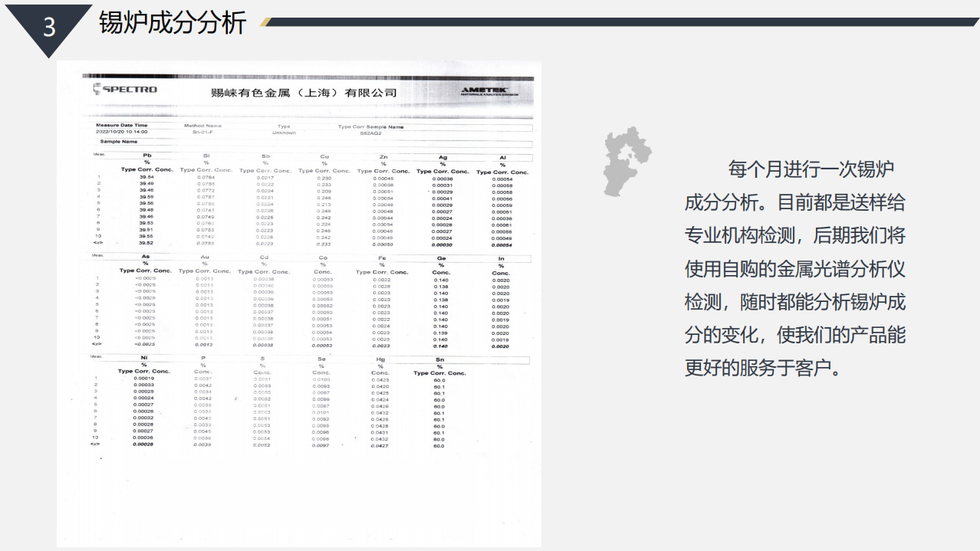Viewport: 980px width, 551px height.
Task: Click the Hg column header
Action: pos(380,358)
